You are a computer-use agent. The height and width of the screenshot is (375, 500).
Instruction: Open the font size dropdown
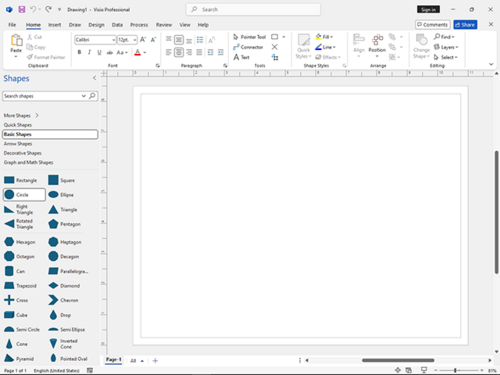pos(135,40)
